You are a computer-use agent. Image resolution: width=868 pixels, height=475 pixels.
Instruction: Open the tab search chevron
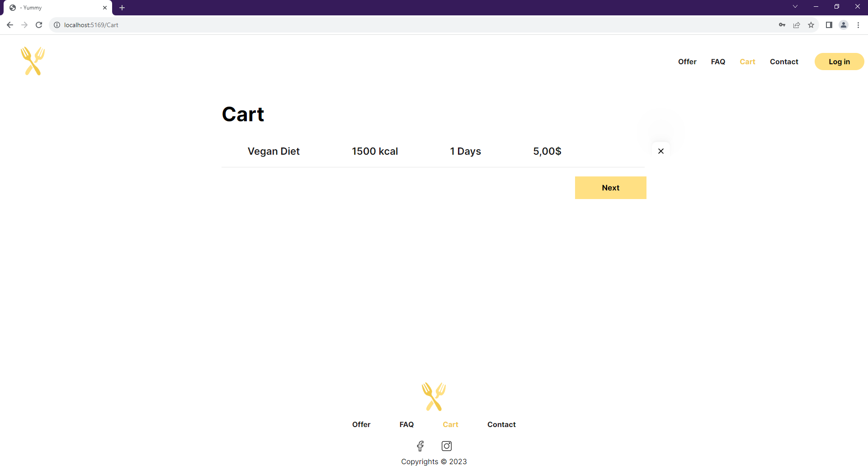click(x=795, y=6)
